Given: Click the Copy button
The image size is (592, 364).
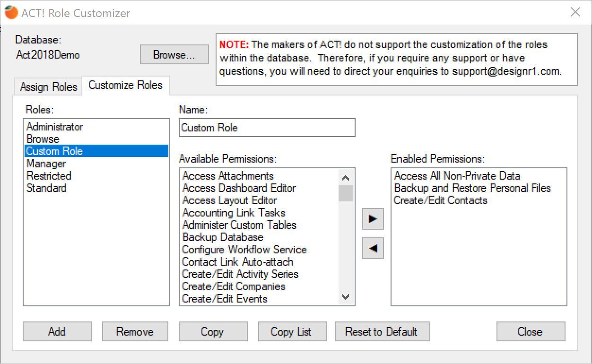Looking at the screenshot, I should click(x=213, y=331).
